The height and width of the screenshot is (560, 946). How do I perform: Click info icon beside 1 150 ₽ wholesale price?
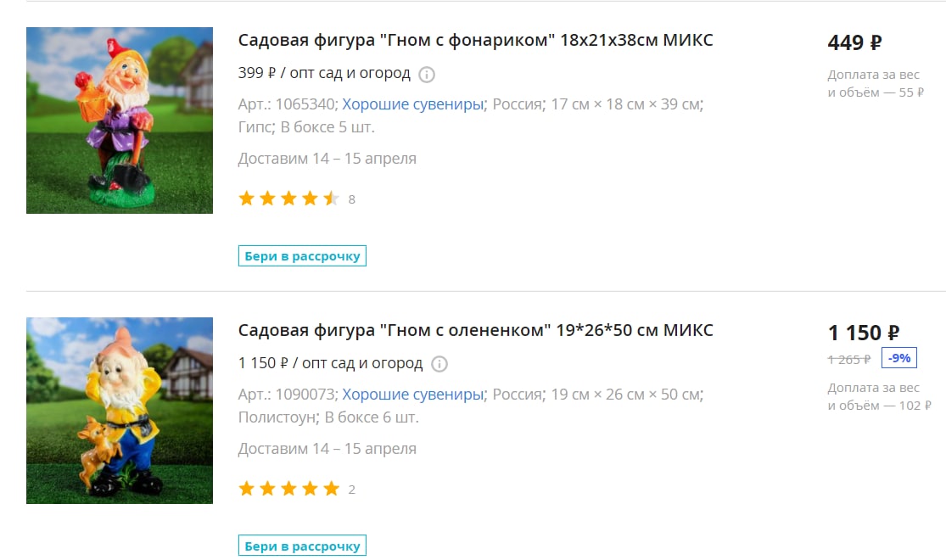(439, 364)
